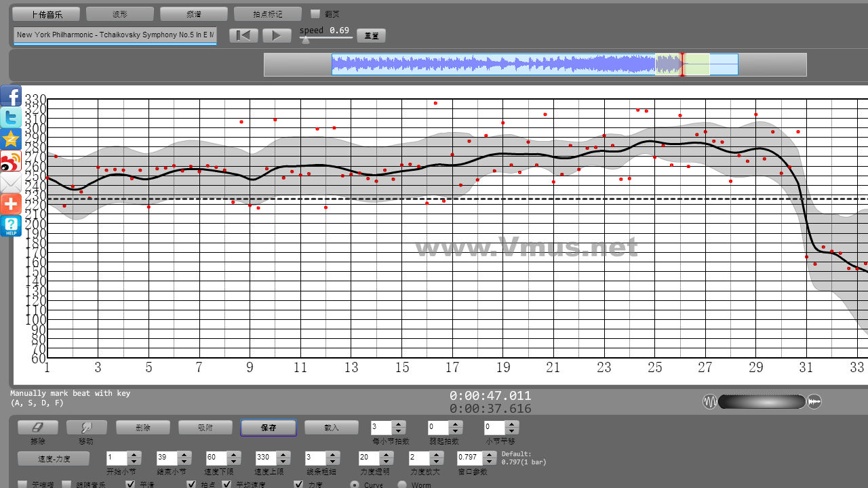Click the speed slider handle
Viewport: 868px width, 488px height.
coord(306,40)
